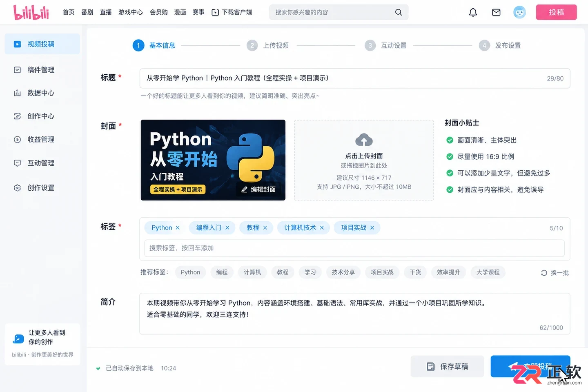
Task: Click the promo banner bilibili icon
Action: pos(18,338)
